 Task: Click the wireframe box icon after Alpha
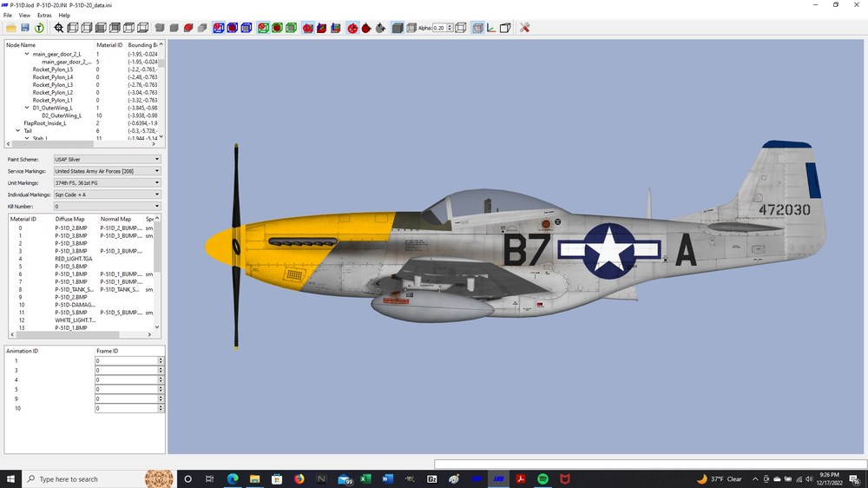pyautogui.click(x=461, y=28)
